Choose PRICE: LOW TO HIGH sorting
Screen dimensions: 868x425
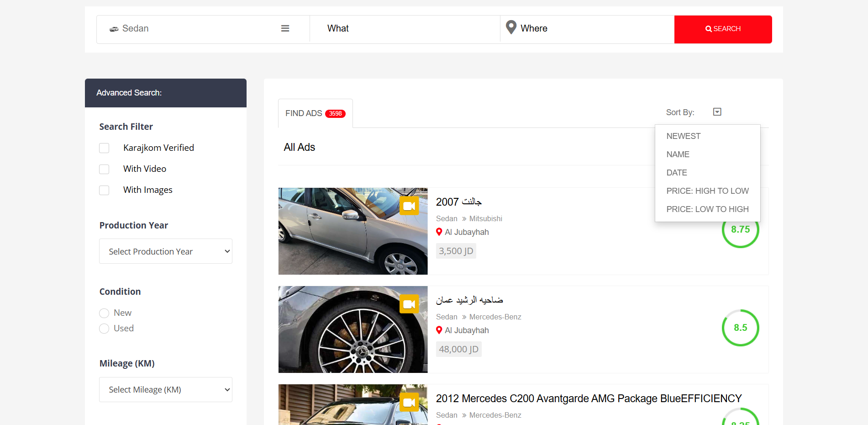pos(707,209)
